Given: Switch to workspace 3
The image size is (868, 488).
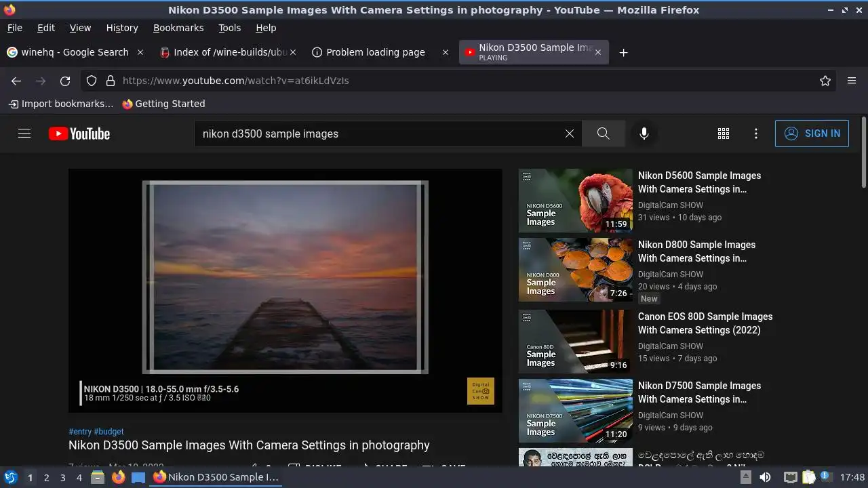Looking at the screenshot, I should [x=62, y=478].
